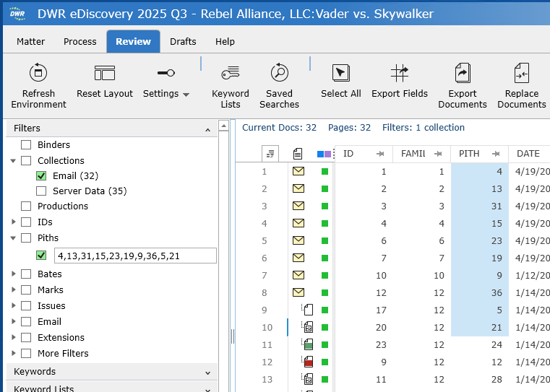This screenshot has width=550, height=392.
Task: Click the Select All icon
Action: click(340, 73)
